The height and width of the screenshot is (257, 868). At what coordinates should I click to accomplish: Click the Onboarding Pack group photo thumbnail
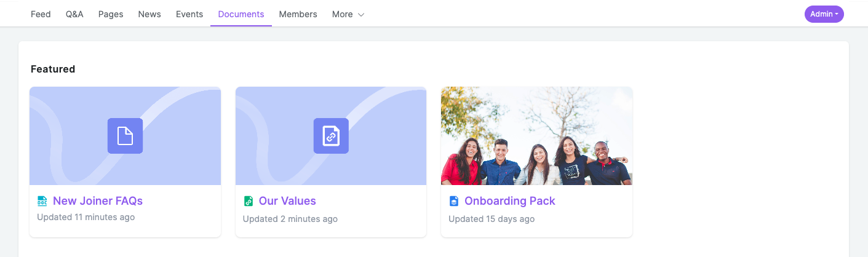point(536,136)
